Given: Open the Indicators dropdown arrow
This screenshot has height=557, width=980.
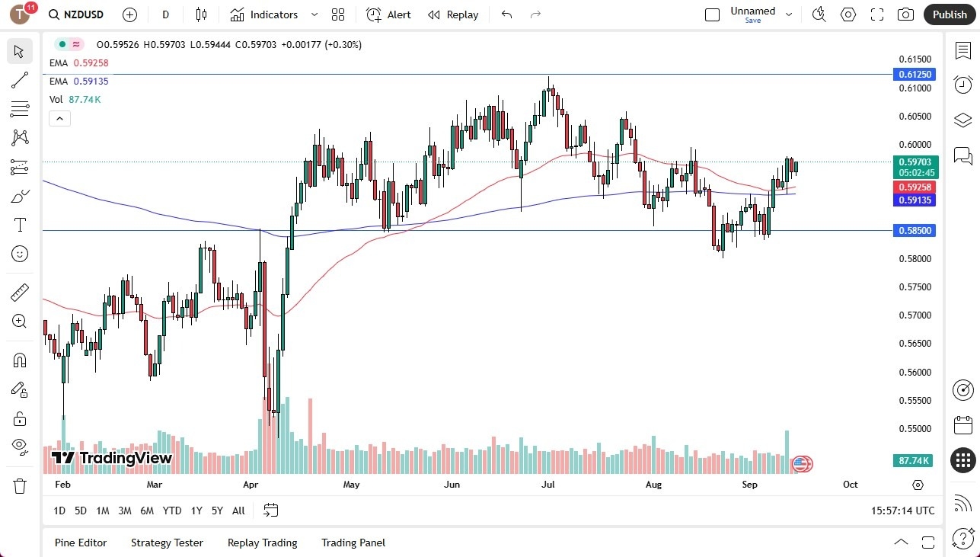Looking at the screenshot, I should (x=313, y=14).
